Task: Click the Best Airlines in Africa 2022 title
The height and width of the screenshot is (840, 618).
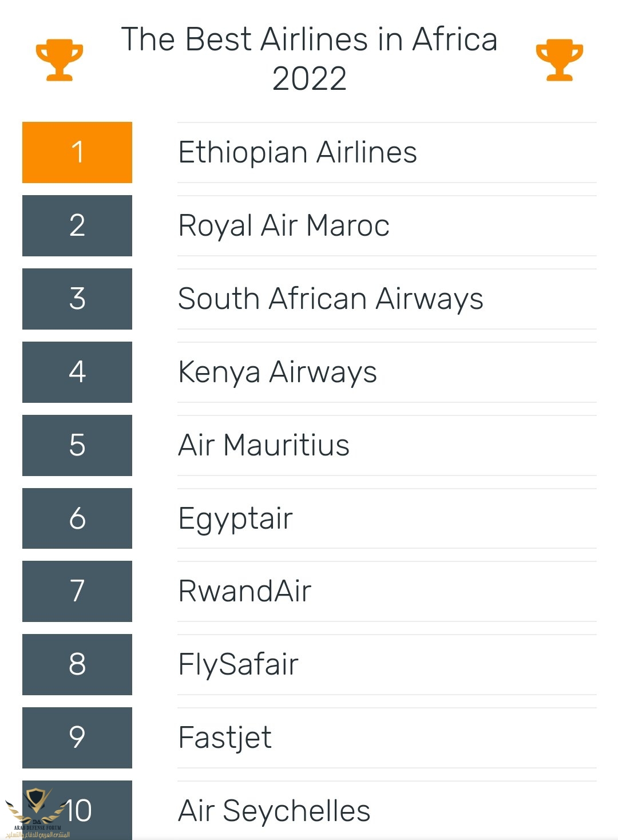Action: [x=309, y=58]
